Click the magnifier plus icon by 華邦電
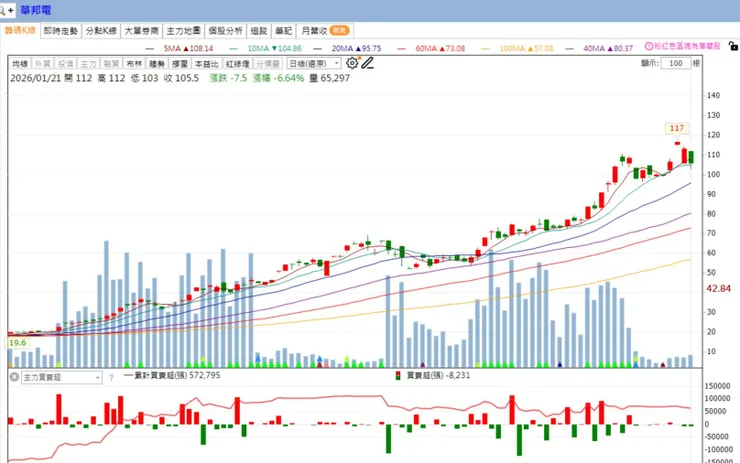 click(x=7, y=10)
